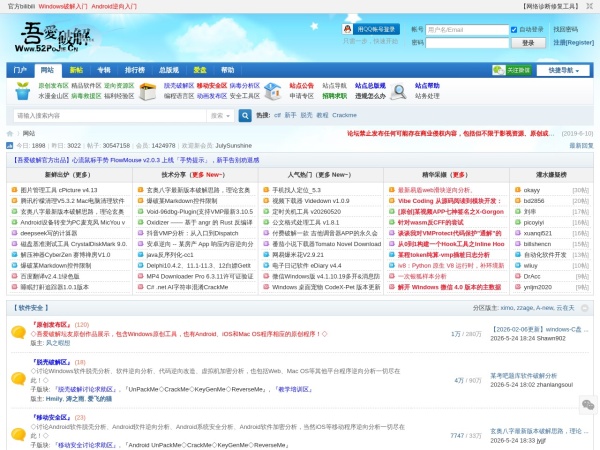600x450 pixels.
Task: Open the Android逆向入门 link
Action: pos(114,7)
